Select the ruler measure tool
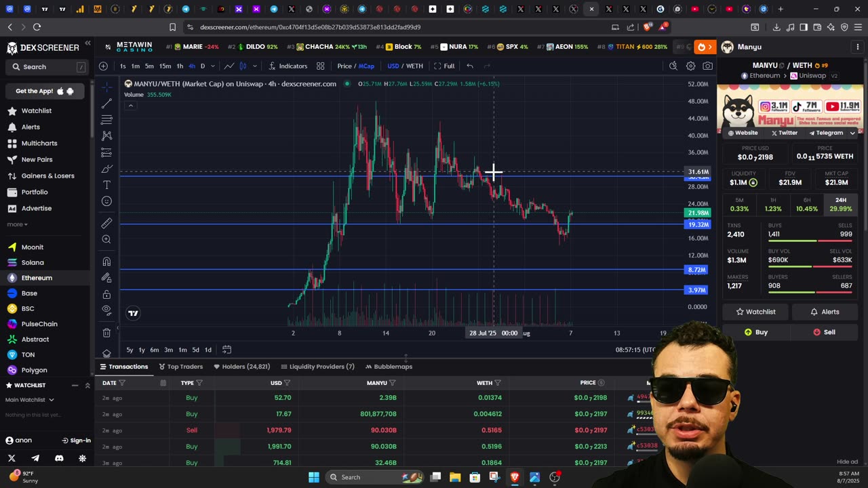The width and height of the screenshot is (868, 488). pos(106,223)
